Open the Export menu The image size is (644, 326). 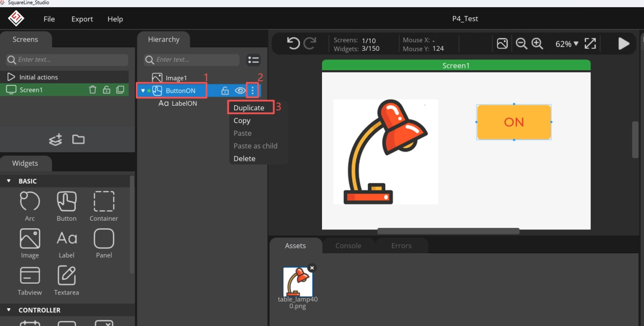pyautogui.click(x=82, y=19)
